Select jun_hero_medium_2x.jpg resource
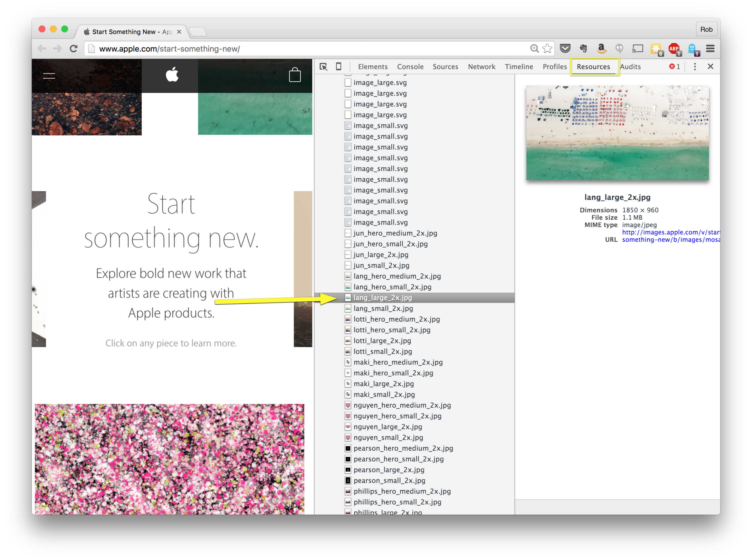The width and height of the screenshot is (752, 560). click(395, 233)
